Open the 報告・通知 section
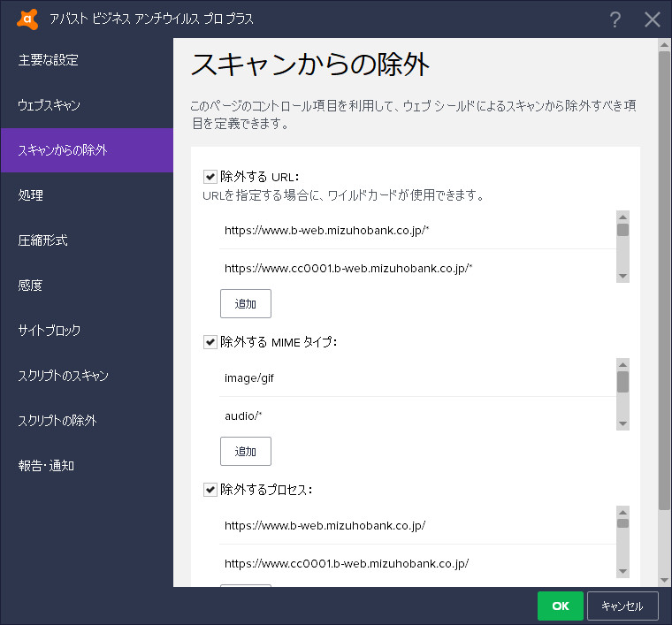This screenshot has width=672, height=625. click(x=87, y=466)
